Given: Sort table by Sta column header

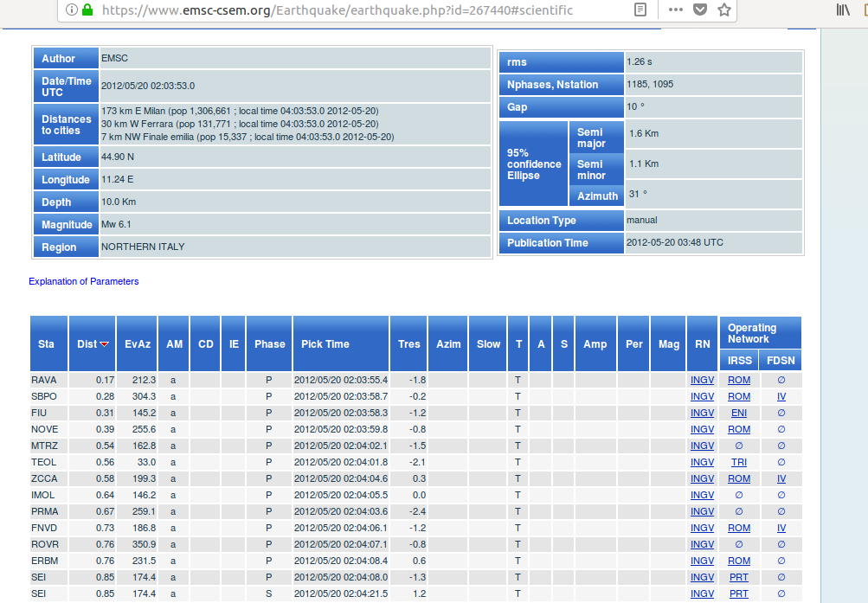Looking at the screenshot, I should click(x=46, y=344).
